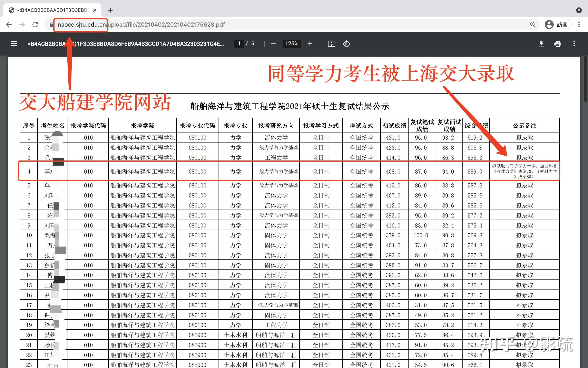This screenshot has height=368, width=588.
Task: Reload the PDF page
Action: click(35, 25)
